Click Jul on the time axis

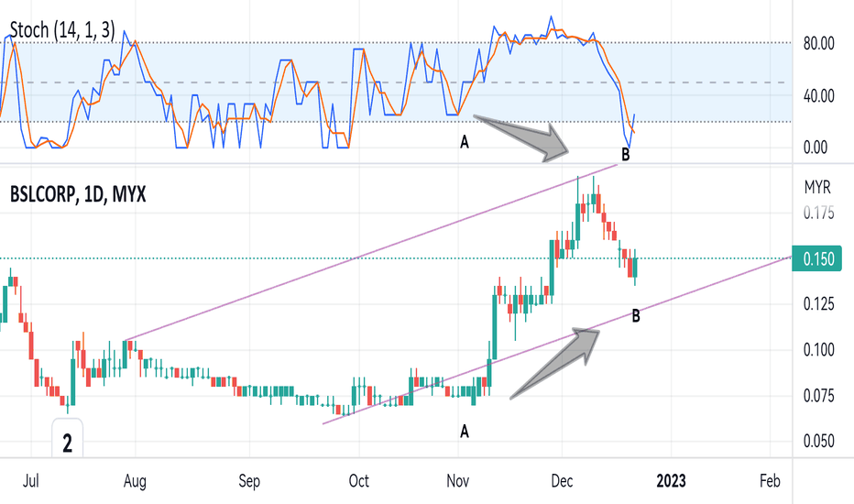pyautogui.click(x=31, y=481)
